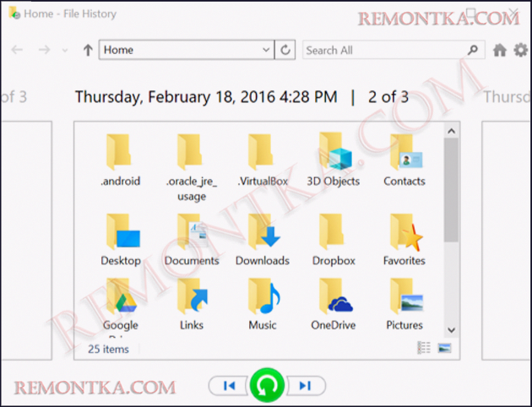Click the search magnifier icon
The height and width of the screenshot is (407, 532).
tap(473, 50)
